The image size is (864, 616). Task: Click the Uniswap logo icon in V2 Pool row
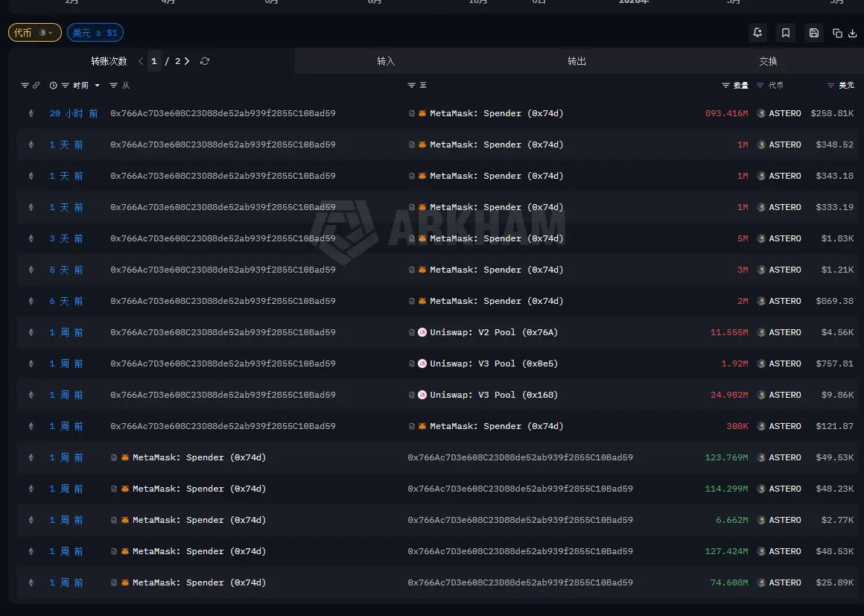(x=422, y=332)
